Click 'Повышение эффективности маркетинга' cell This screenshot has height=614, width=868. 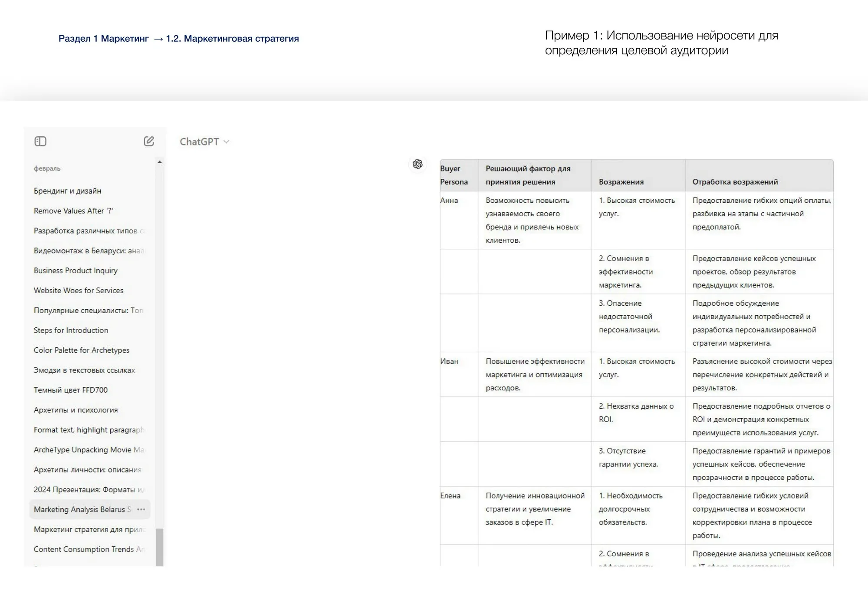pos(535,374)
